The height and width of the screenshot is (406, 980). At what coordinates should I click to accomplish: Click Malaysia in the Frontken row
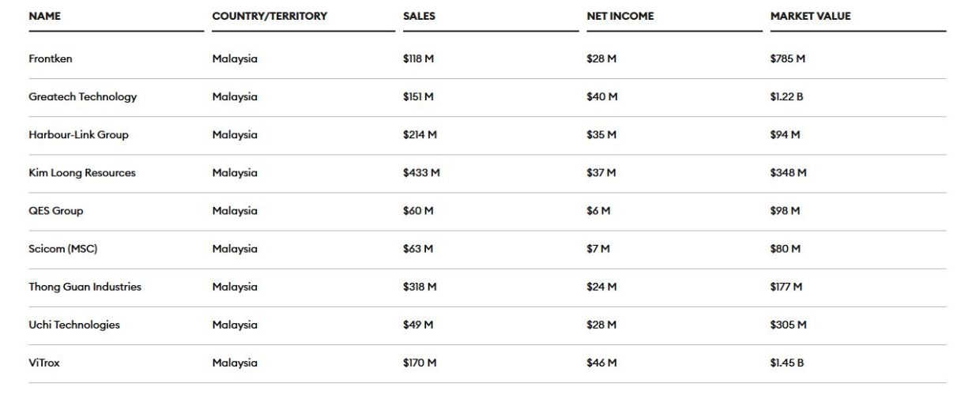coord(235,59)
